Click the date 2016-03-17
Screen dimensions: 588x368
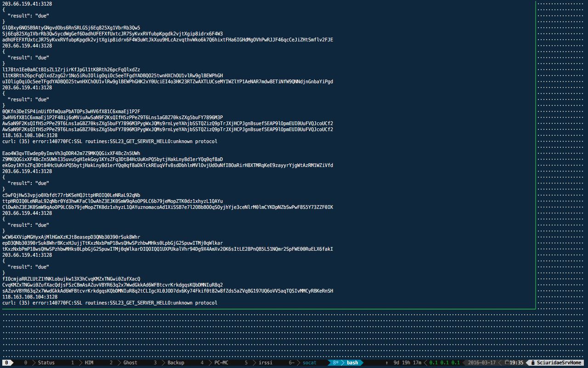(482, 362)
